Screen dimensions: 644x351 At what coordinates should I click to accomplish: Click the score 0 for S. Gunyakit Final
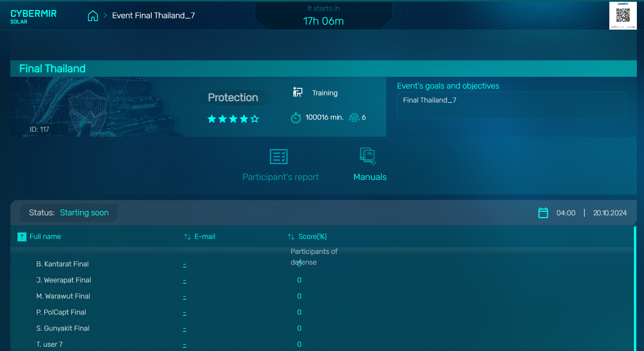[x=299, y=329]
